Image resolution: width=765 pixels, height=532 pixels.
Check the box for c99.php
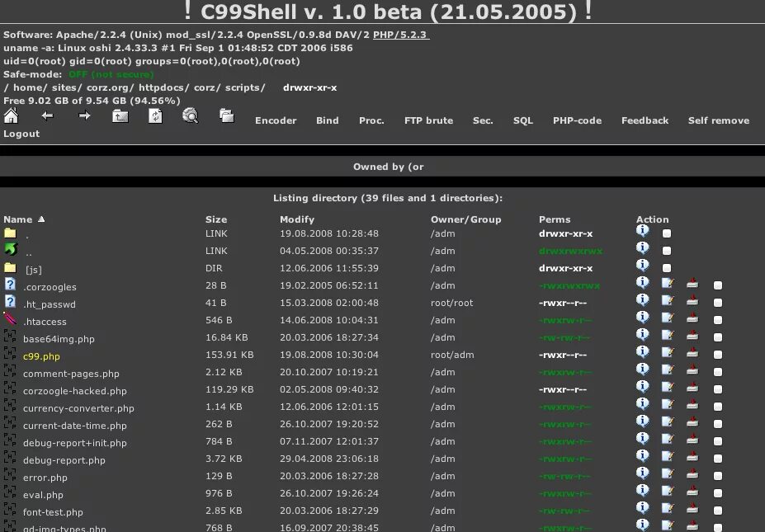(x=718, y=355)
